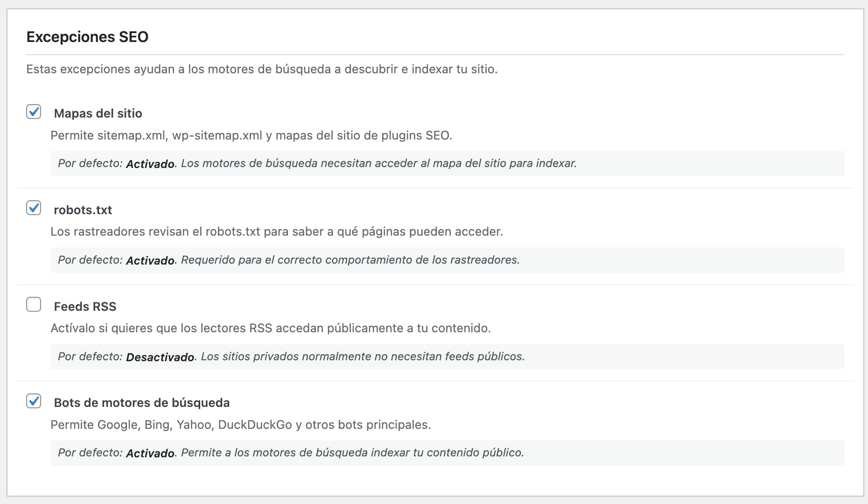Uncheck the Mapas del sitio checkbox
The height and width of the screenshot is (504, 868).
click(34, 112)
